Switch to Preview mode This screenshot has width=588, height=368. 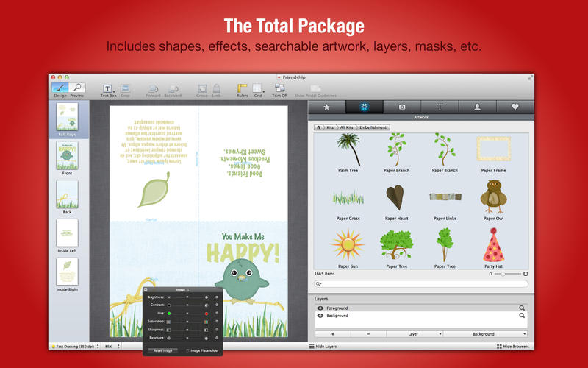[x=77, y=88]
